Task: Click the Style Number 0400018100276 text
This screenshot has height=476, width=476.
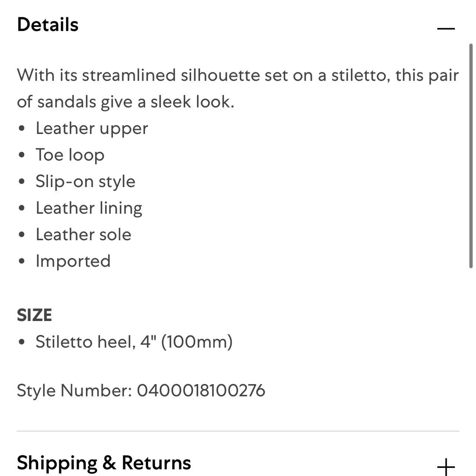Action: point(141,391)
